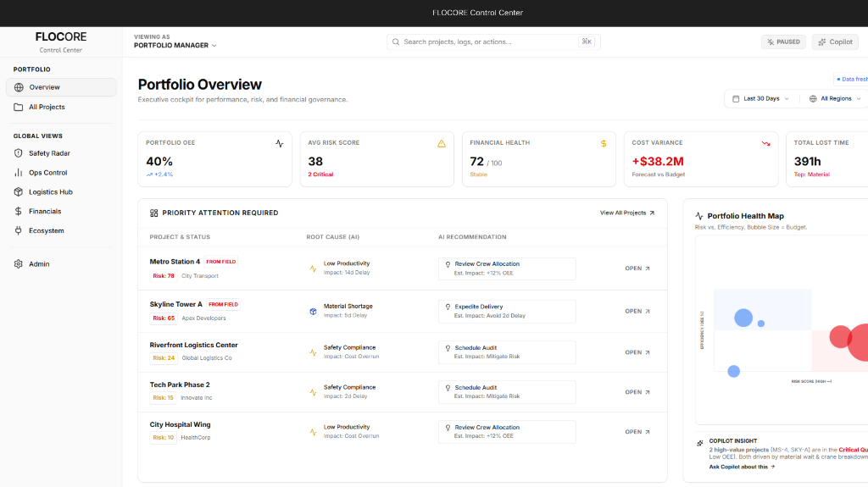This screenshot has width=868, height=487.
Task: Open Financials menu item
Action: [61, 212]
